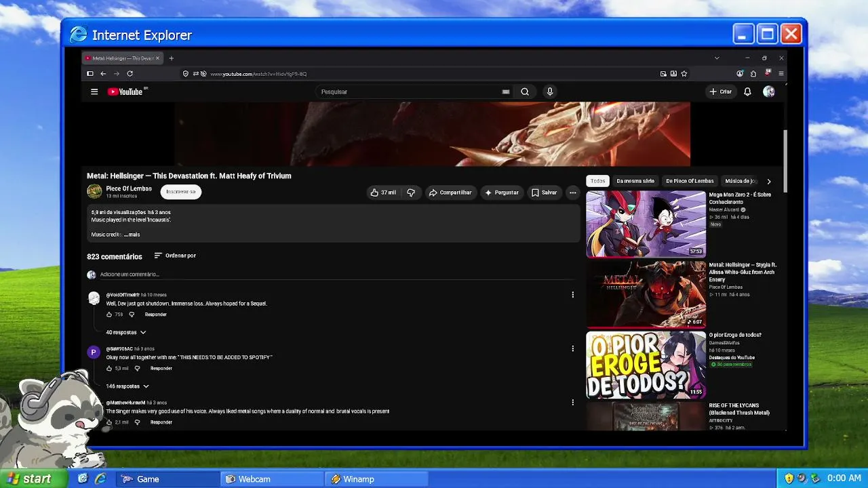Click the Adicione um comentário field
The height and width of the screenshot is (488, 868).
337,274
